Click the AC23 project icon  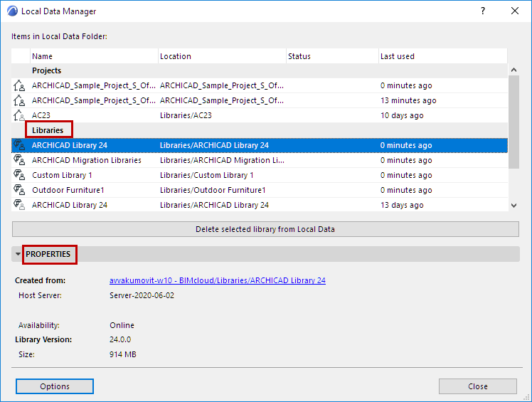19,115
